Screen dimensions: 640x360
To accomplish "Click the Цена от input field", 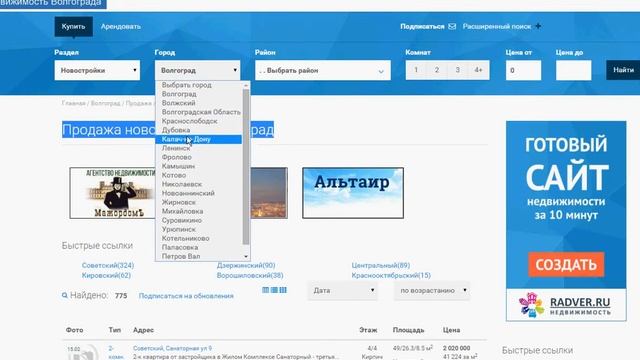I will coord(523,70).
